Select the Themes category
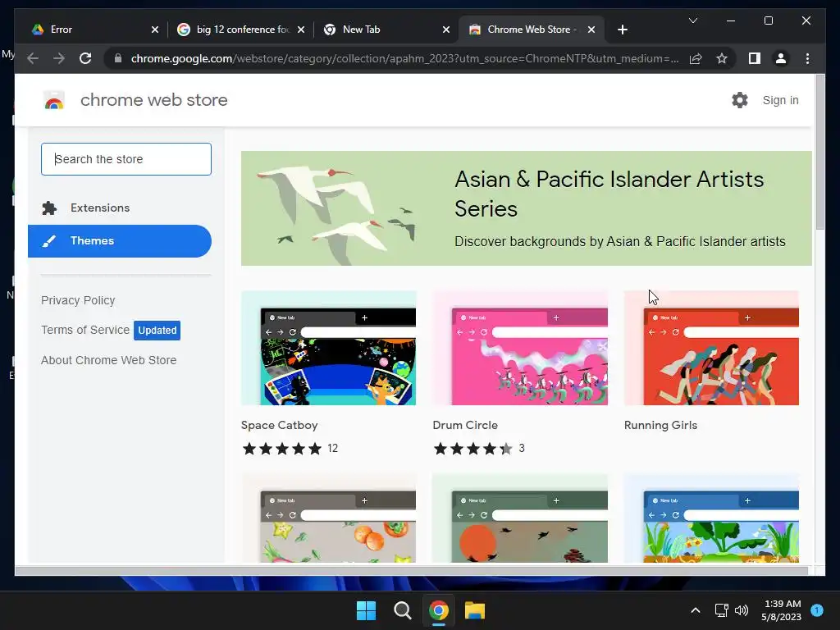The image size is (840, 630). (120, 241)
